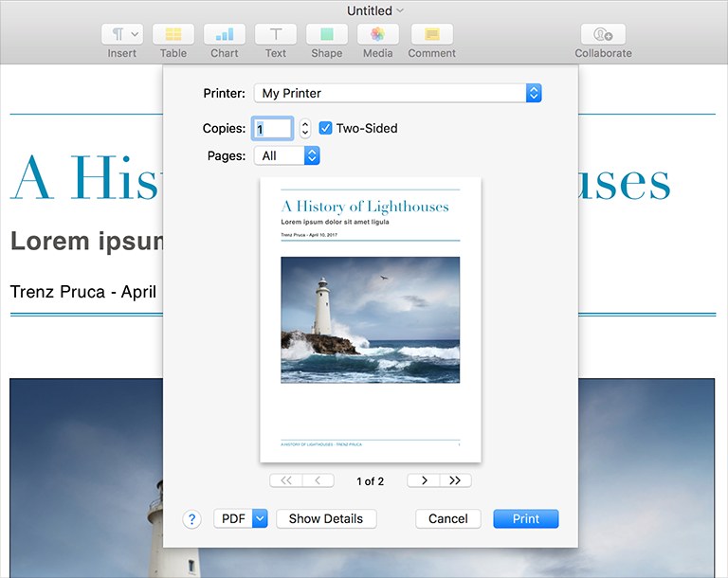Open the Shape picker

pos(326,34)
